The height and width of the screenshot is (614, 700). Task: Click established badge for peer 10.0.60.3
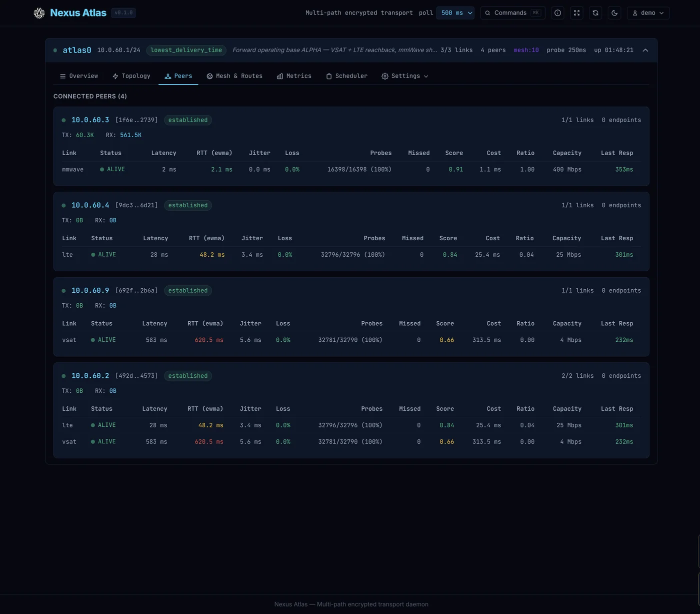188,120
